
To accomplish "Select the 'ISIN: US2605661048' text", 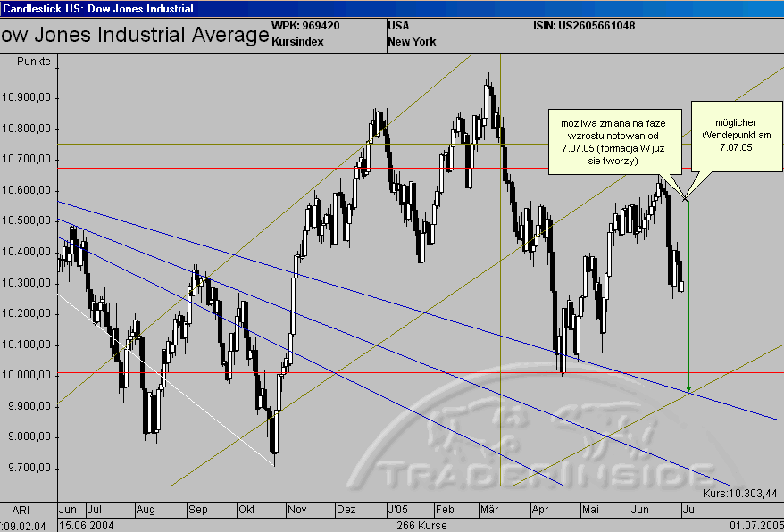I will coord(584,26).
